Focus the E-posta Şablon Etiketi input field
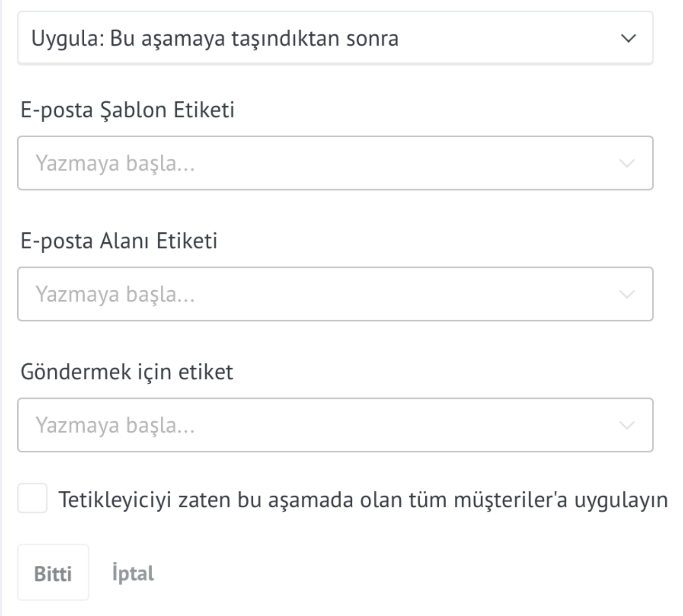Viewport: 683px width, 616px height. pos(335,163)
